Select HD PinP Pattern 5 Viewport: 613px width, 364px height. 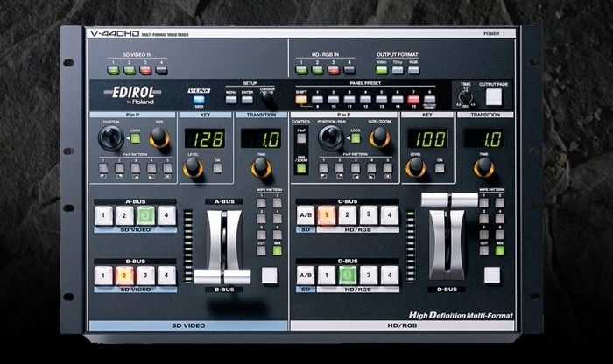[387, 169]
